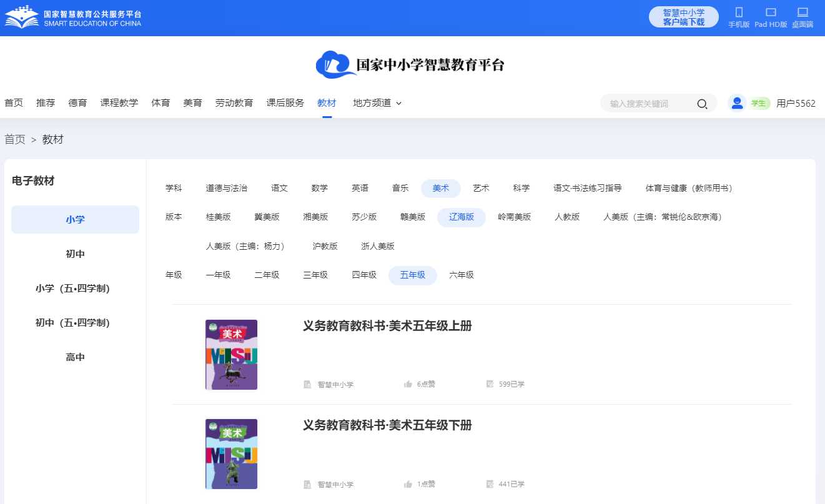The image size is (825, 504).
Task: Choose subject 语文·书法练习指导
Action: [x=588, y=188]
